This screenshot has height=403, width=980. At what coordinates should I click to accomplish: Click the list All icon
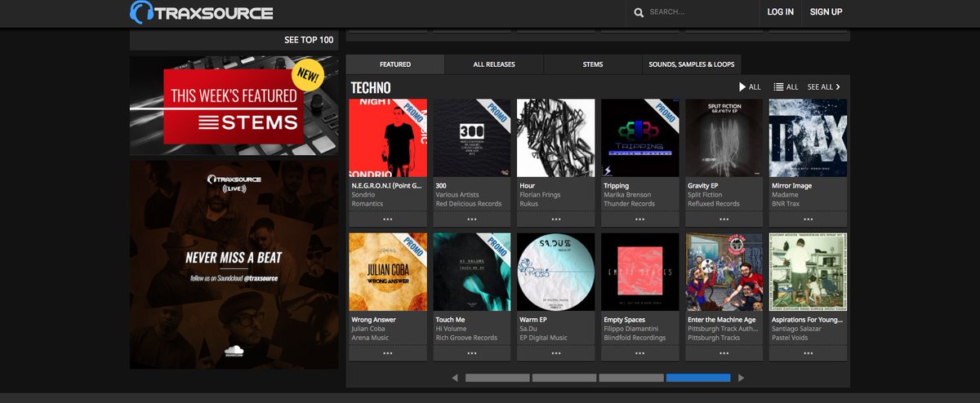[x=786, y=86]
